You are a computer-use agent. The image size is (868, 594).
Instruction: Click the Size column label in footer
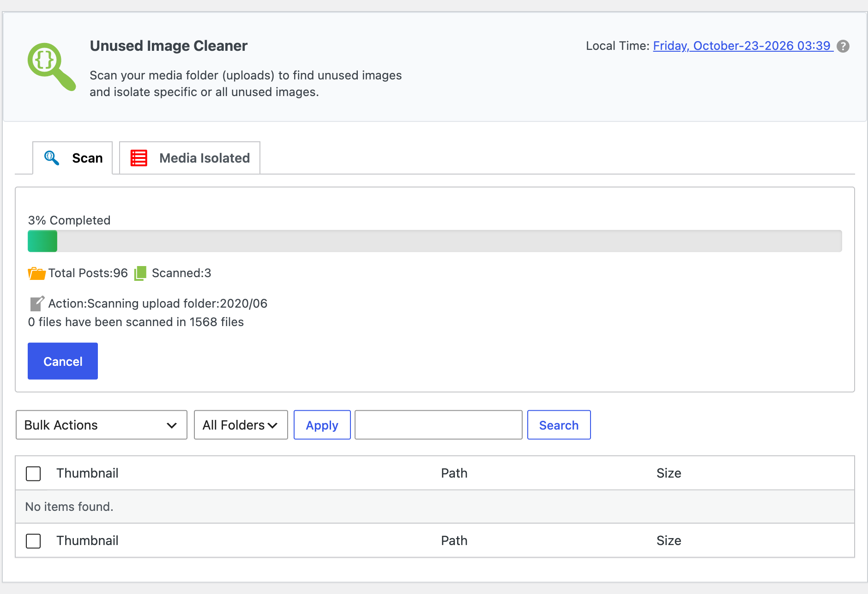pyautogui.click(x=669, y=540)
